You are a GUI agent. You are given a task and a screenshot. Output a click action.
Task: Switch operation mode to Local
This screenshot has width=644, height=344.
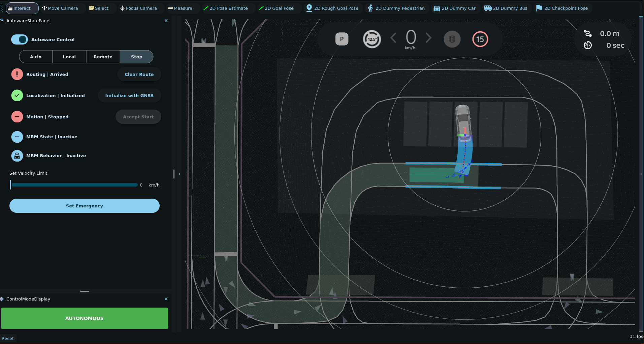pyautogui.click(x=69, y=57)
